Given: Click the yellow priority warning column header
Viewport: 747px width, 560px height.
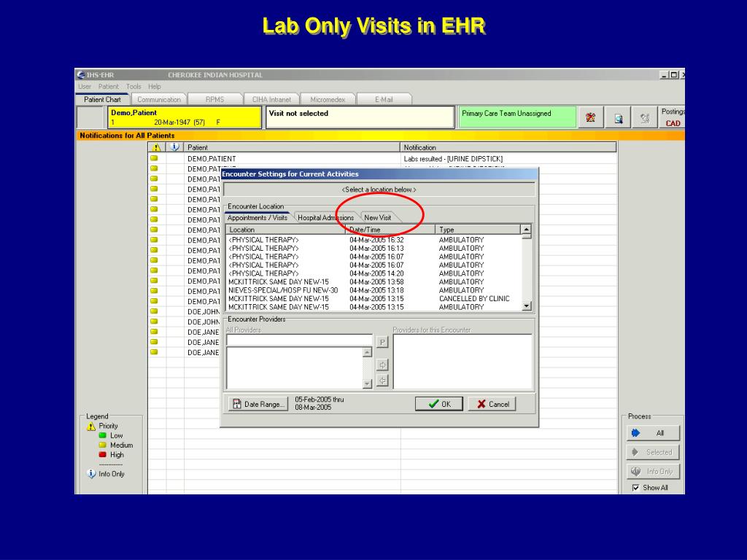Looking at the screenshot, I should click(x=156, y=147).
